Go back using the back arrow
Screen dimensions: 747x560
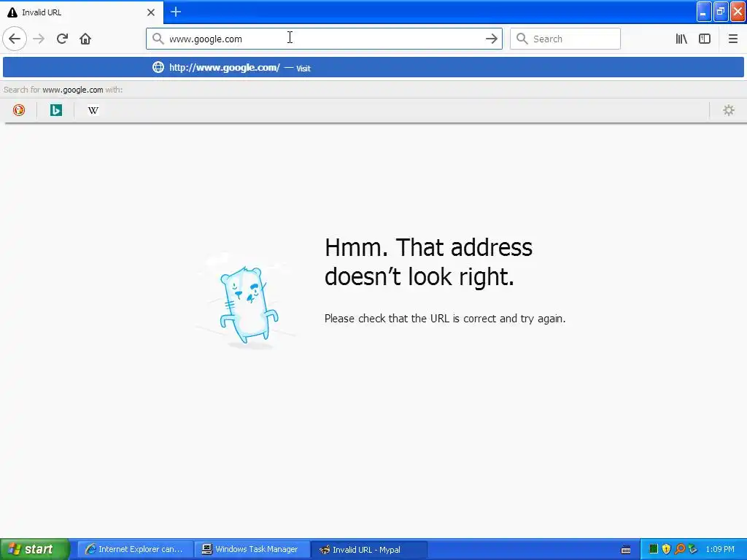[15, 39]
